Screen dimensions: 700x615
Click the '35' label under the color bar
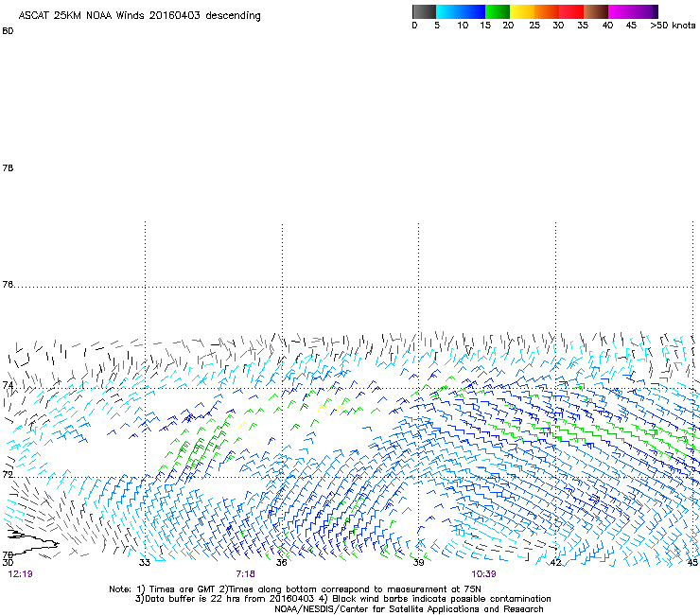click(583, 26)
